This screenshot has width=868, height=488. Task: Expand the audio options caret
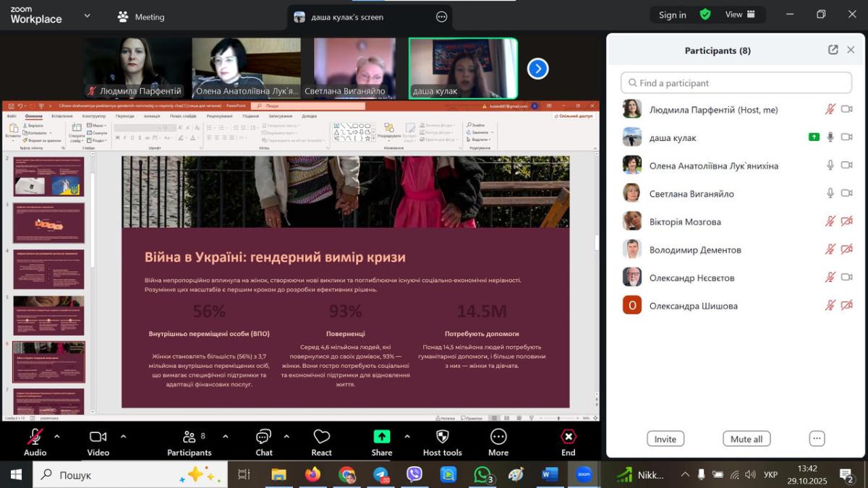[x=57, y=437]
